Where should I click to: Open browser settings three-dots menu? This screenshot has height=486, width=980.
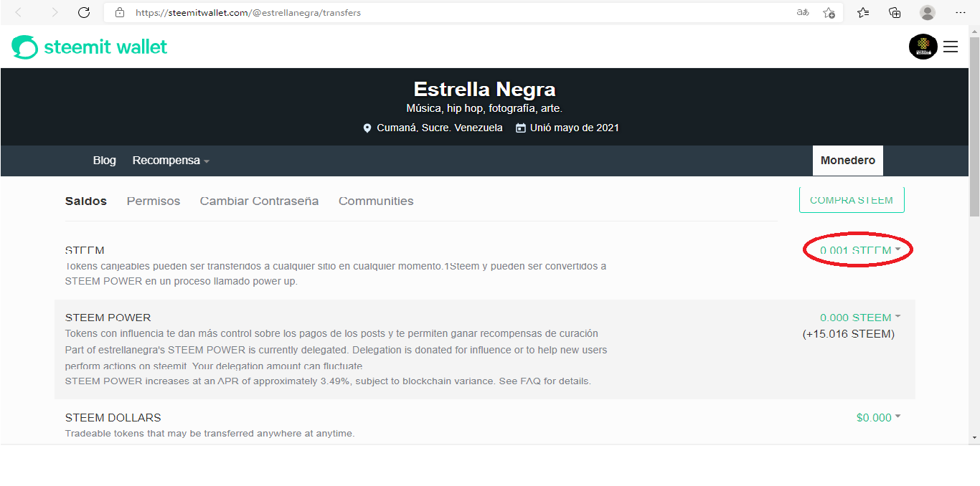[x=961, y=12]
